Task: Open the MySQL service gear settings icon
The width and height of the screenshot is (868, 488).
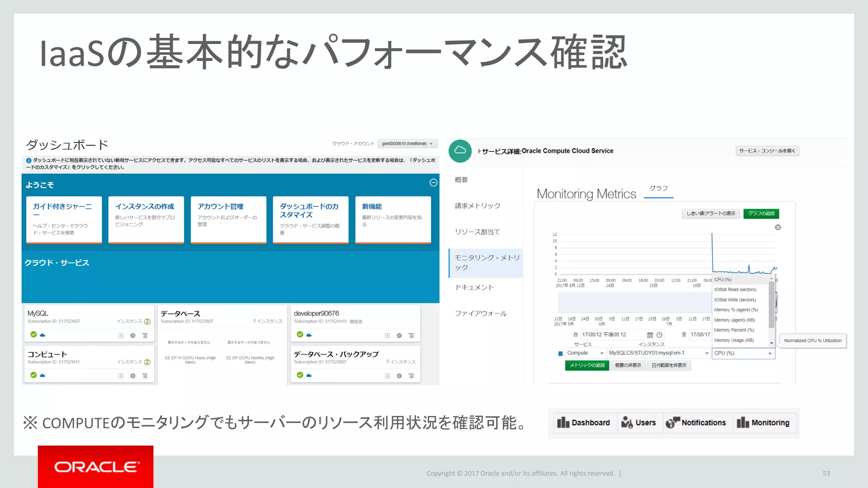Action: tap(133, 335)
